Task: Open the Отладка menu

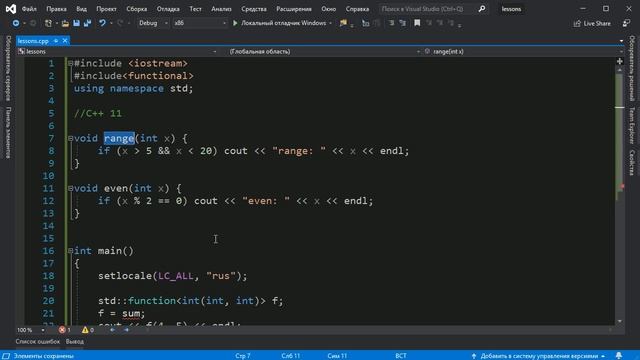Action: tap(168, 9)
